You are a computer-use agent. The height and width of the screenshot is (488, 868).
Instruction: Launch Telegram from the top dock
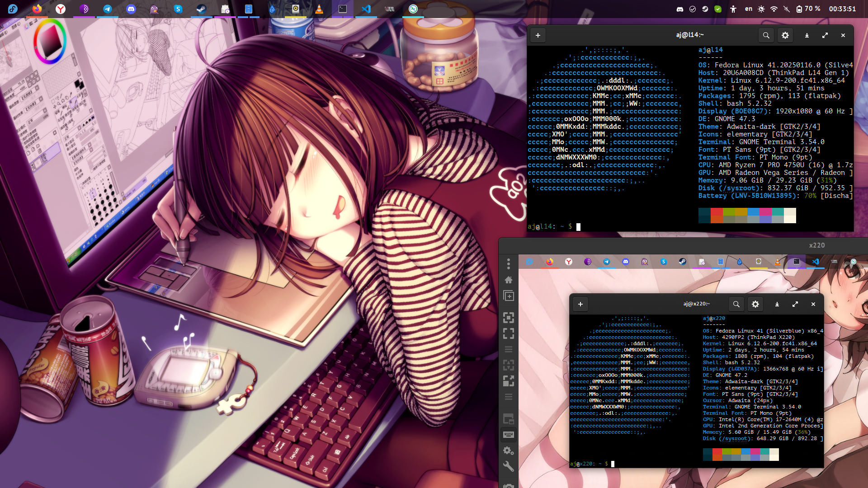pyautogui.click(x=108, y=9)
